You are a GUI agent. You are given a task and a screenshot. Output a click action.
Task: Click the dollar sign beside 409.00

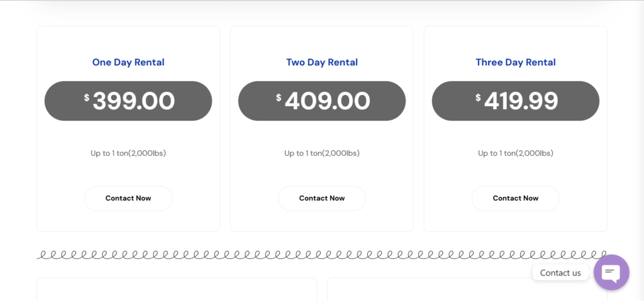click(279, 97)
